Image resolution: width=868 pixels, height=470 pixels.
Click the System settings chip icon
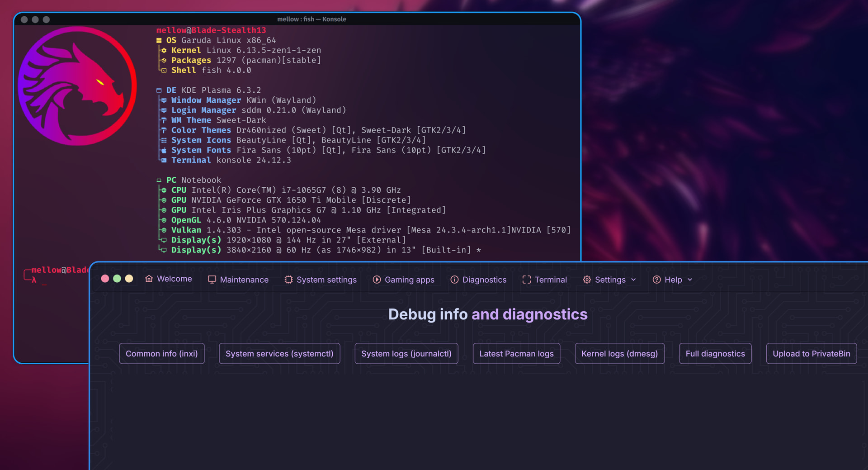click(288, 280)
